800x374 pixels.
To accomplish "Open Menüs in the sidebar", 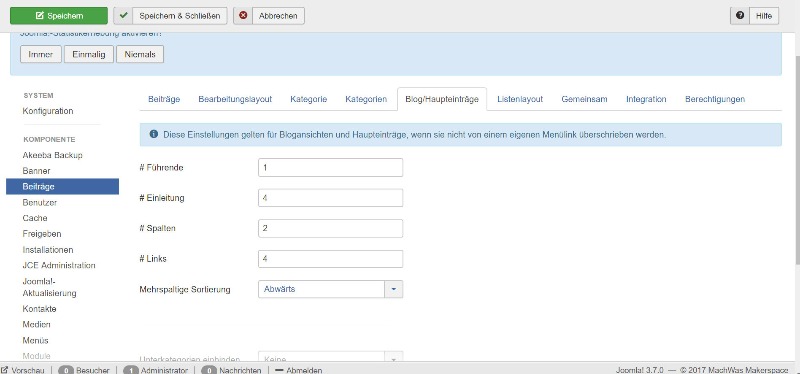I will pos(35,340).
